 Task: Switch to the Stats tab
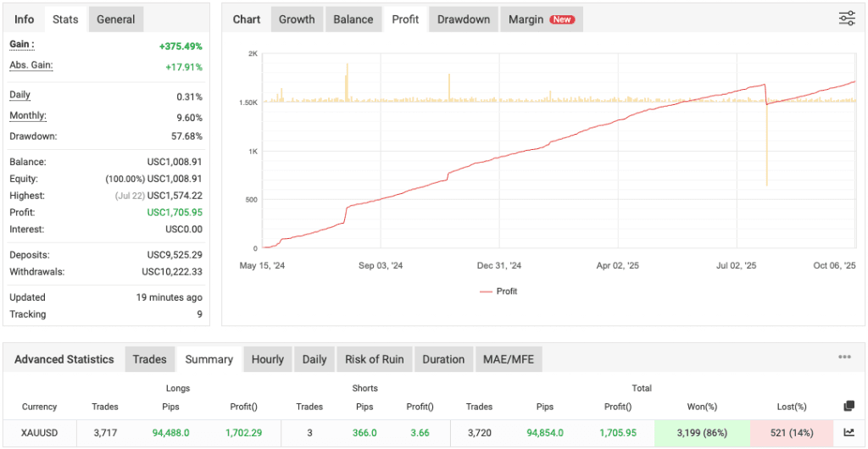(x=65, y=19)
